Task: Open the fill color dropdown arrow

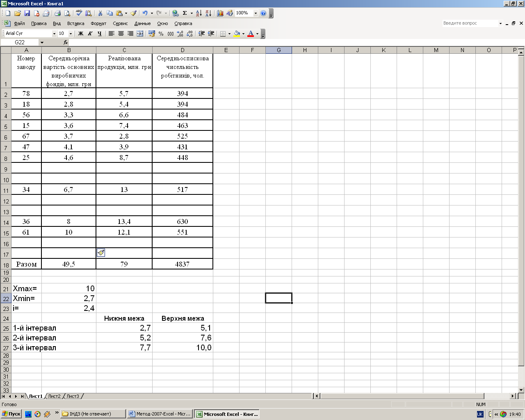Action: point(243,34)
